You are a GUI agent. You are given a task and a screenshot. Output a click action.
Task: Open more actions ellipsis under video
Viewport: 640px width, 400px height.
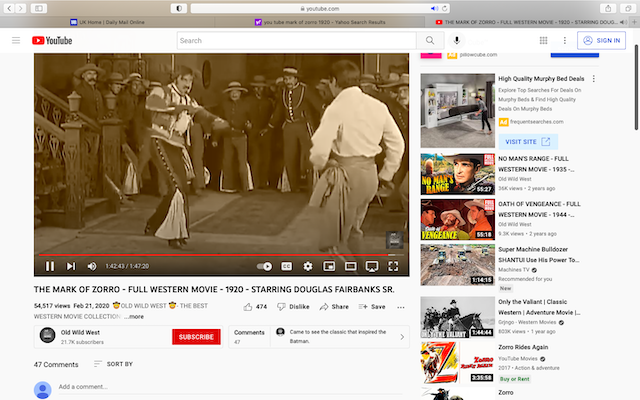pyautogui.click(x=401, y=307)
